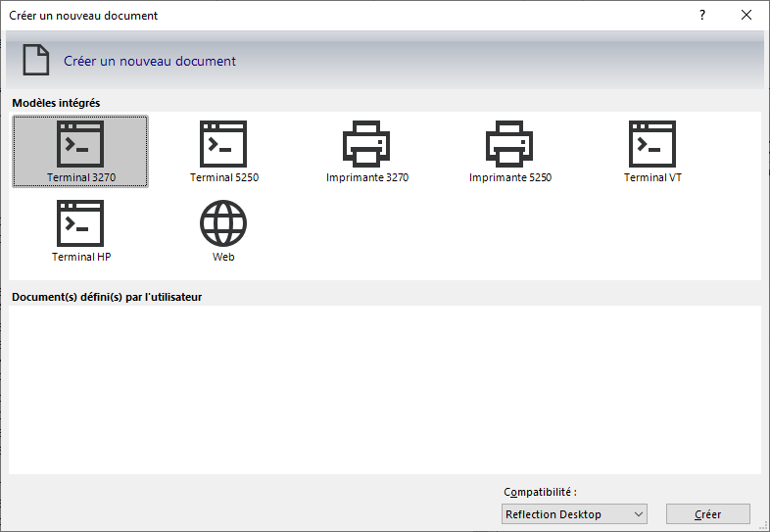770x532 pixels.
Task: Click the 'Terminal VT' label text
Action: 652,177
